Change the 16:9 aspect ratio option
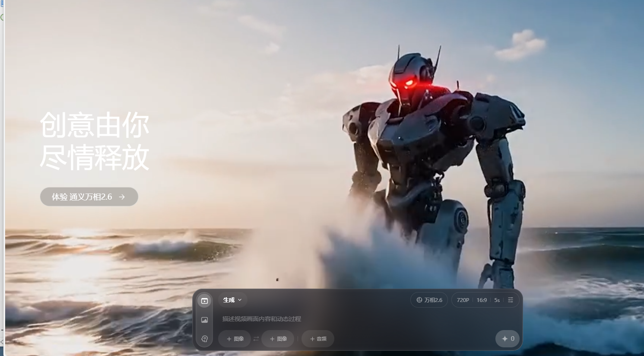644x356 pixels. point(482,300)
